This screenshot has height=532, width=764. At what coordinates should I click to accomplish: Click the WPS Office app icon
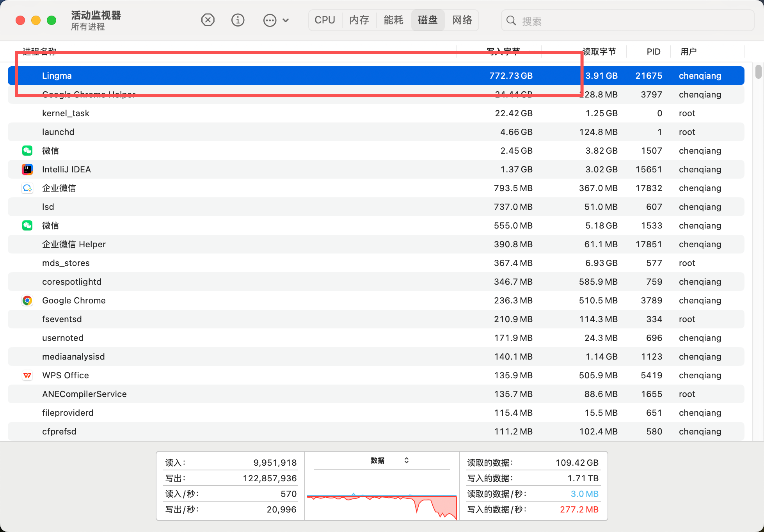27,375
